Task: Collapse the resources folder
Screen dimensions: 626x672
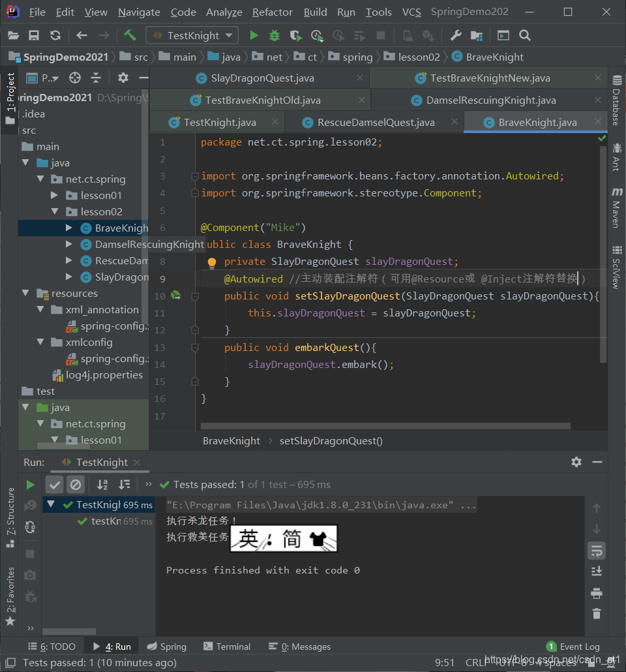Action: pos(25,293)
